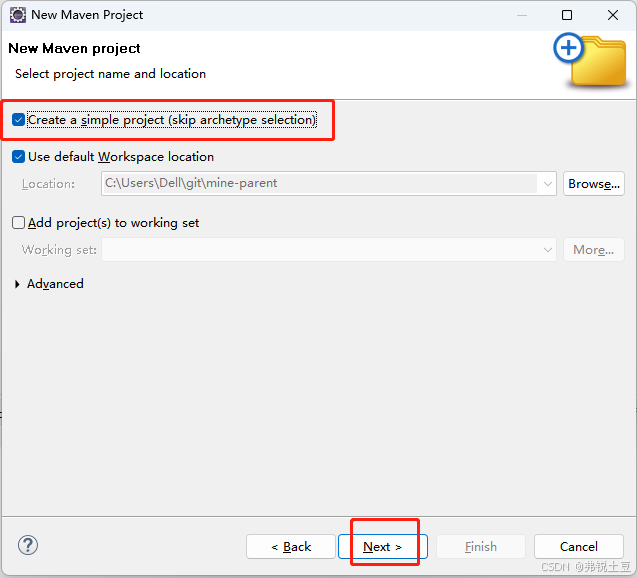Click the Browse... button
637x578 pixels.
594,184
